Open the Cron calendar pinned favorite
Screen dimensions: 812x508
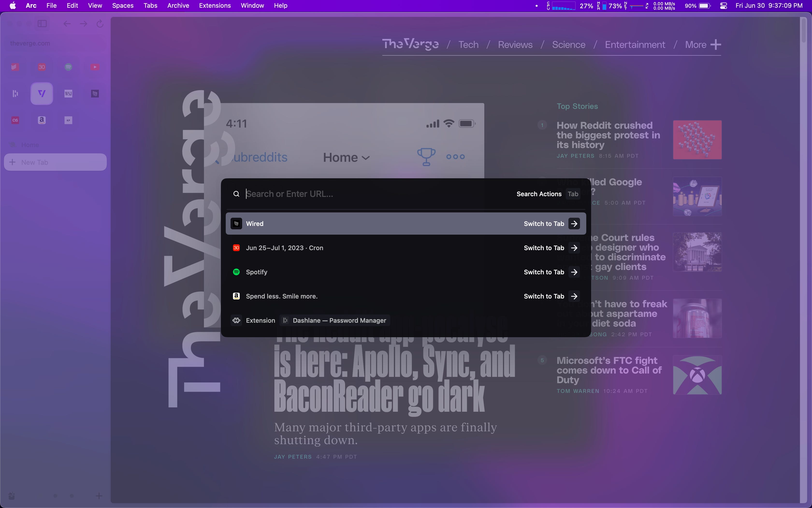tap(42, 67)
